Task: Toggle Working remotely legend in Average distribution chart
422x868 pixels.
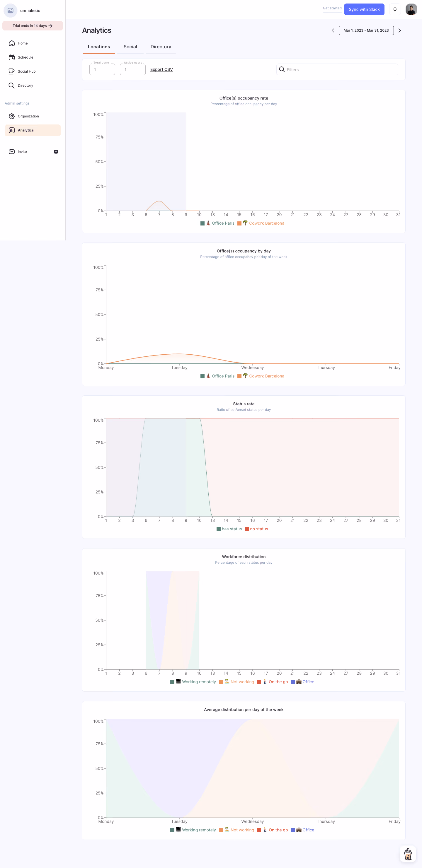Action: (193, 830)
